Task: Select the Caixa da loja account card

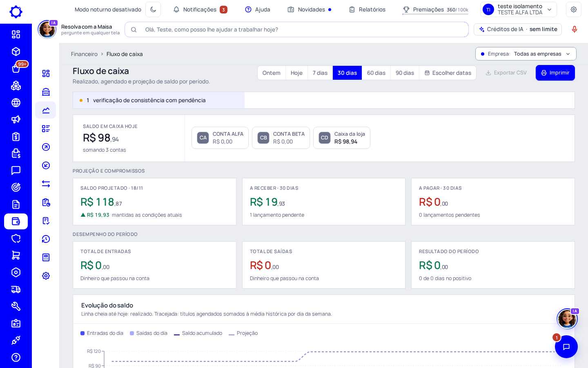Action: click(342, 138)
